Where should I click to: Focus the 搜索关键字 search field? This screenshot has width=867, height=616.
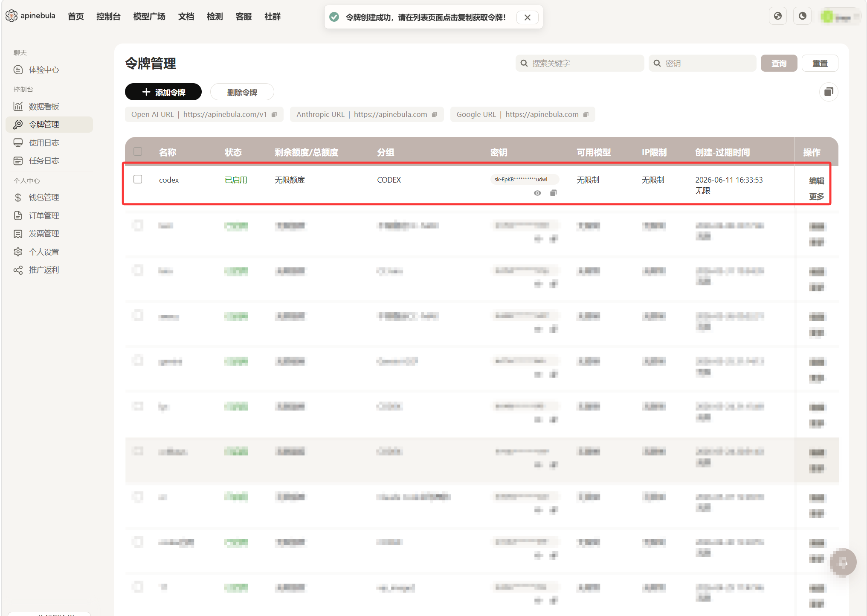pyautogui.click(x=580, y=63)
